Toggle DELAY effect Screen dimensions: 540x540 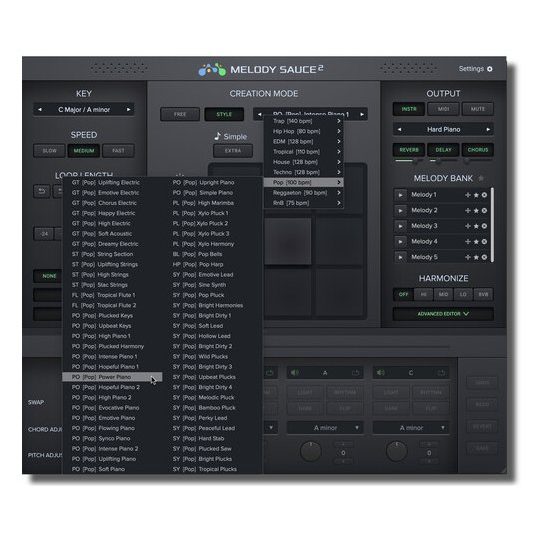443,150
